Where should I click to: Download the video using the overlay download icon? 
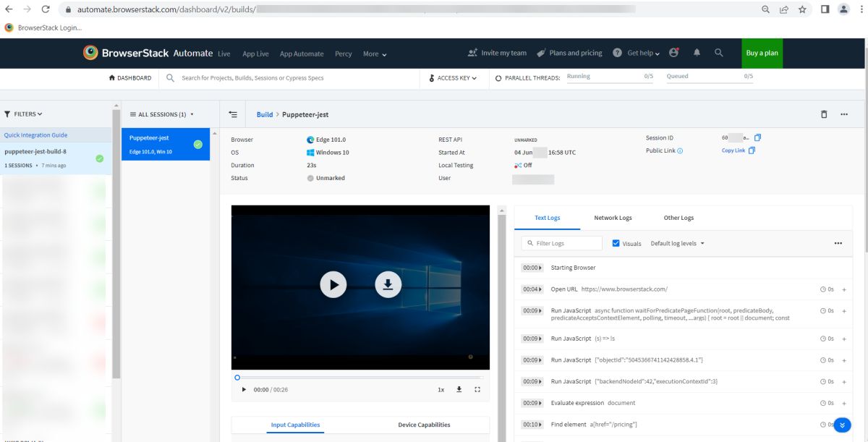[x=388, y=285]
